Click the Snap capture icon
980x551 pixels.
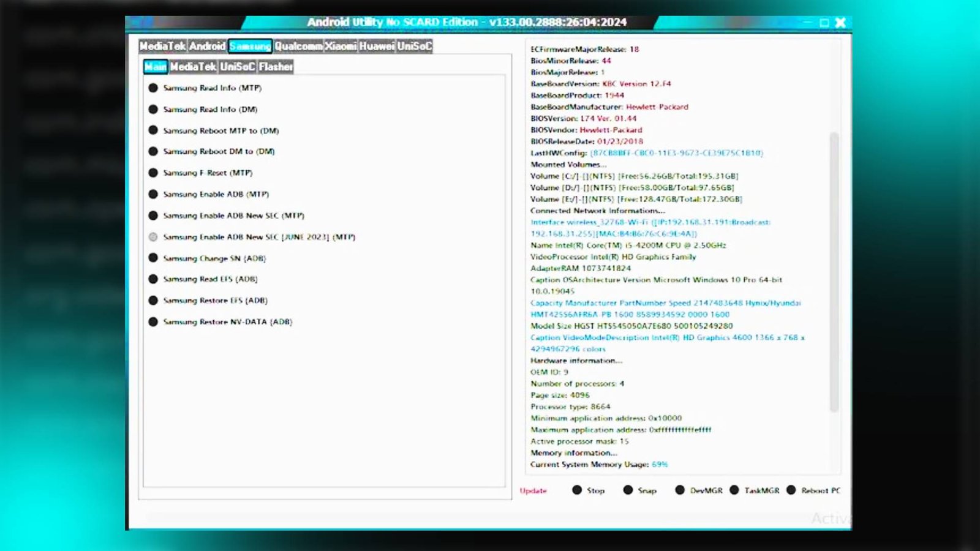(x=628, y=490)
